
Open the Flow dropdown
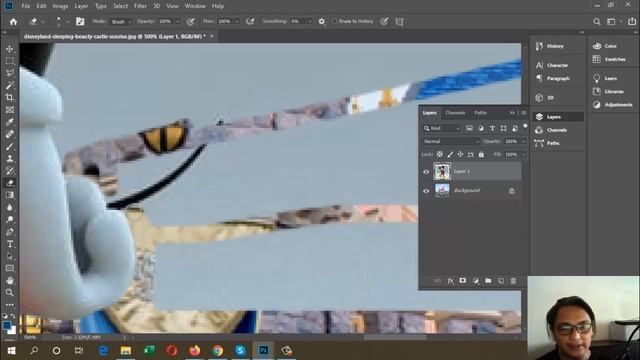[237, 22]
